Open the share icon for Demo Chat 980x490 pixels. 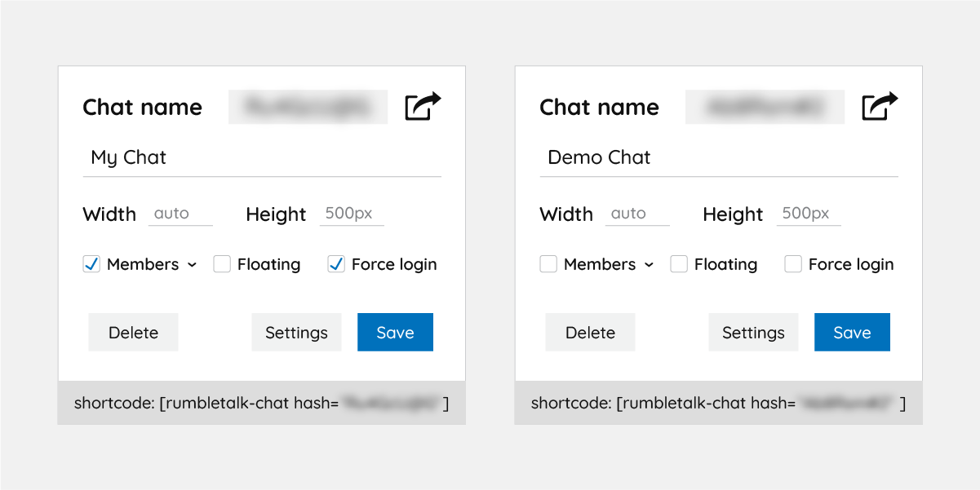coord(880,106)
